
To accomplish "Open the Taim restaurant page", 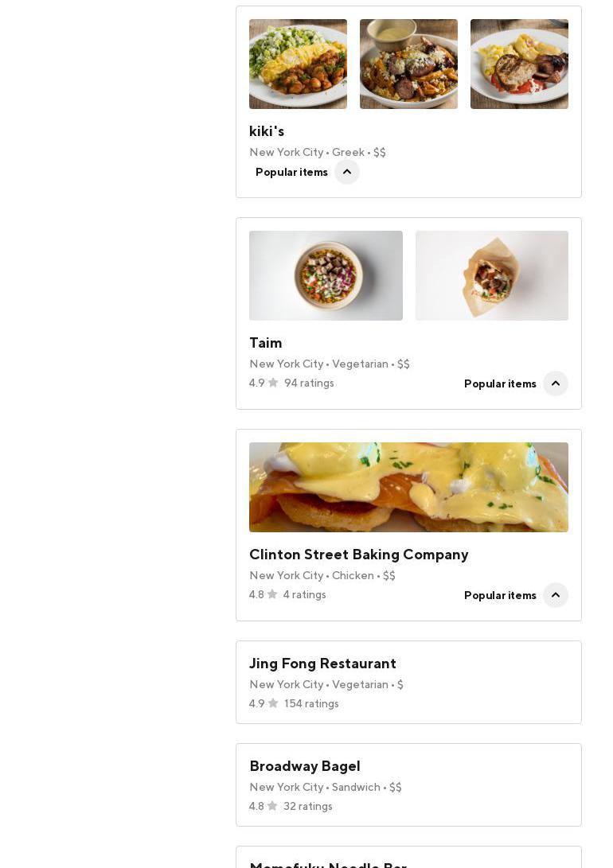I will (266, 343).
